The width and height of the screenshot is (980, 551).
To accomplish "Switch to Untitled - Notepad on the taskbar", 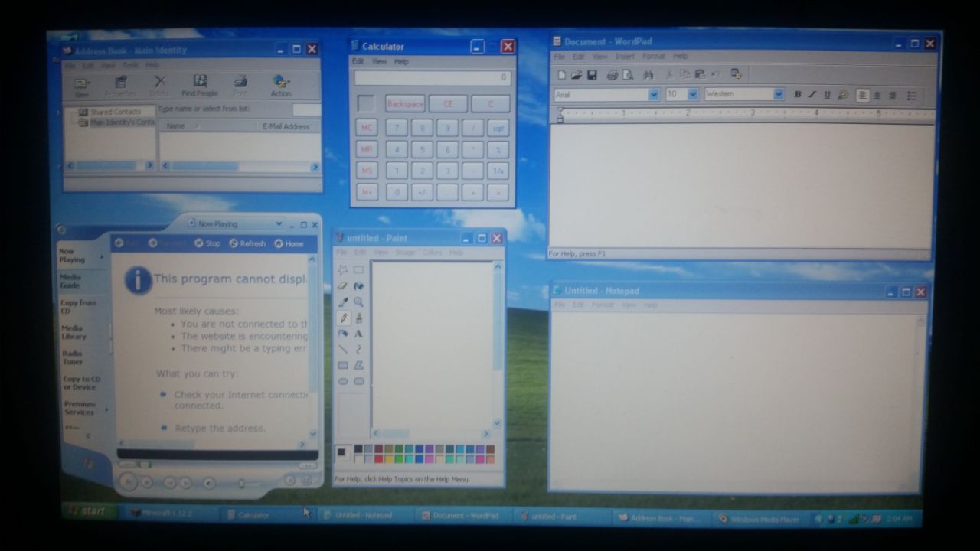I will point(366,516).
